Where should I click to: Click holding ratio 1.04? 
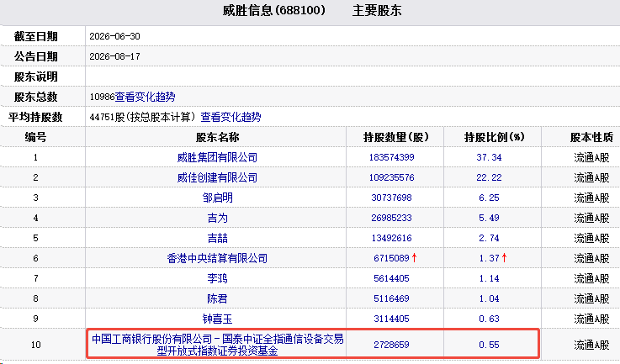point(489,298)
